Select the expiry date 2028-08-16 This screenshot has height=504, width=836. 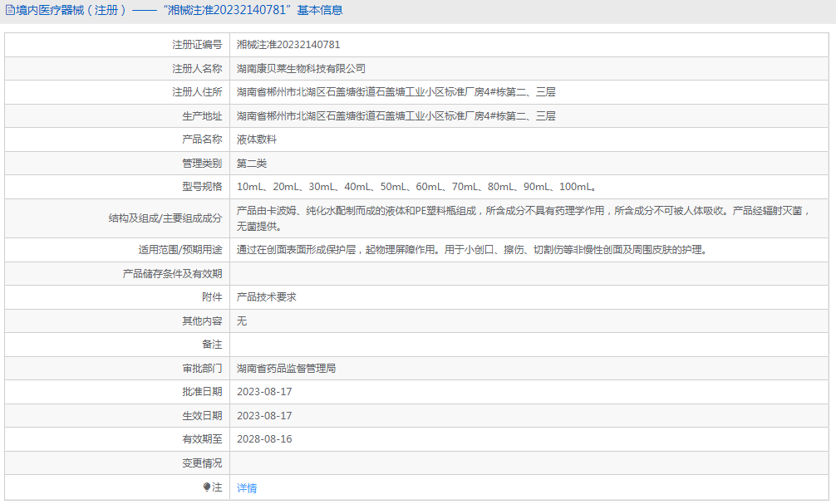[x=264, y=439]
